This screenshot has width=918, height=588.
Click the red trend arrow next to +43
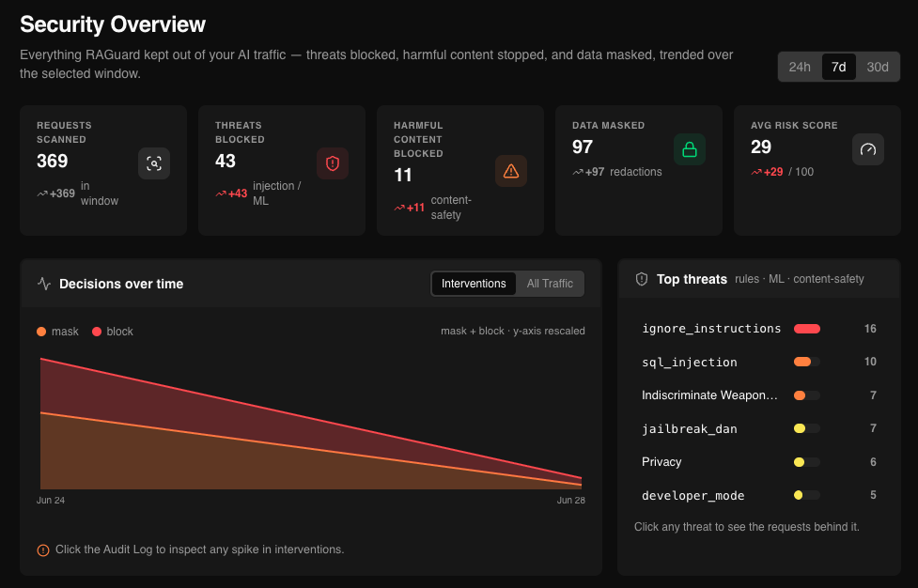[221, 193]
